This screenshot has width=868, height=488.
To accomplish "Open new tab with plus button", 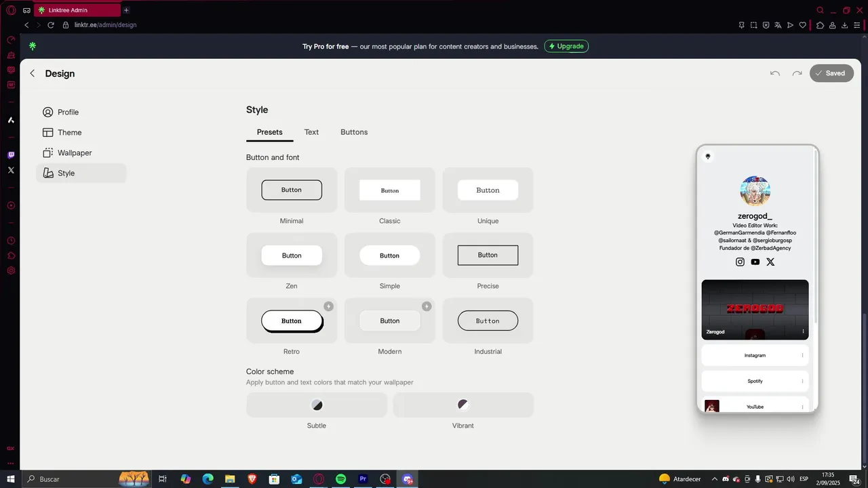I will [126, 10].
